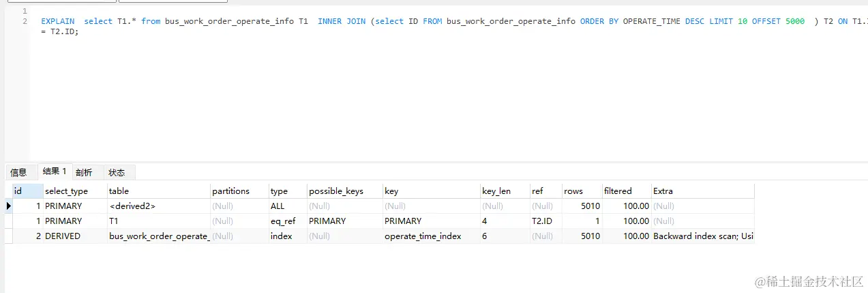Click the table column header
This screenshot has width=868, height=293.
(x=159, y=191)
